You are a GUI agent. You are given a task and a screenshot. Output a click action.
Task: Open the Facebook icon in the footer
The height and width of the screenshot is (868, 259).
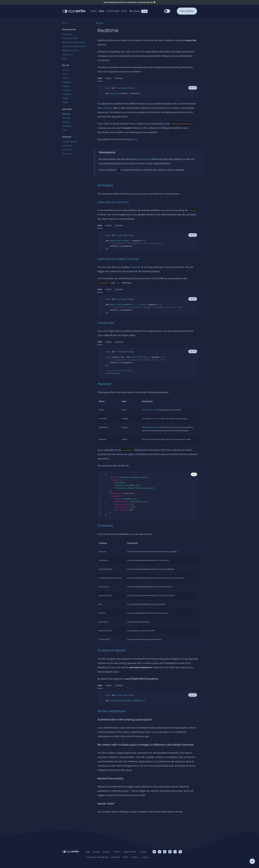click(x=159, y=852)
